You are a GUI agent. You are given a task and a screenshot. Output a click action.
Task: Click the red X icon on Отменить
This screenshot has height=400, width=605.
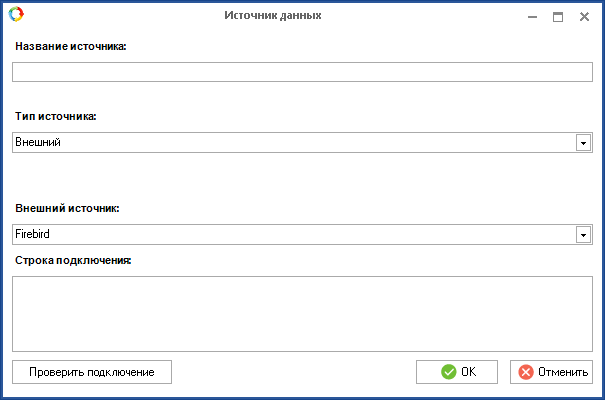pos(526,372)
